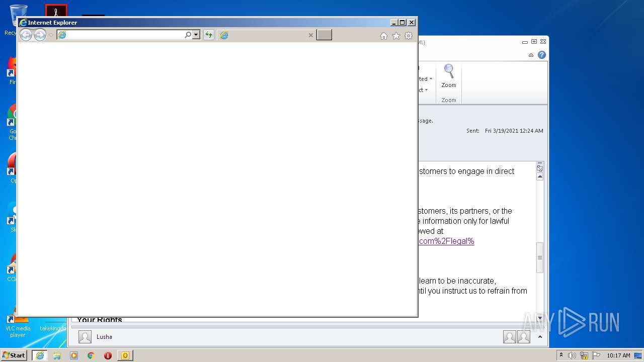
Task: Refresh page with green arrows button
Action: tap(208, 35)
